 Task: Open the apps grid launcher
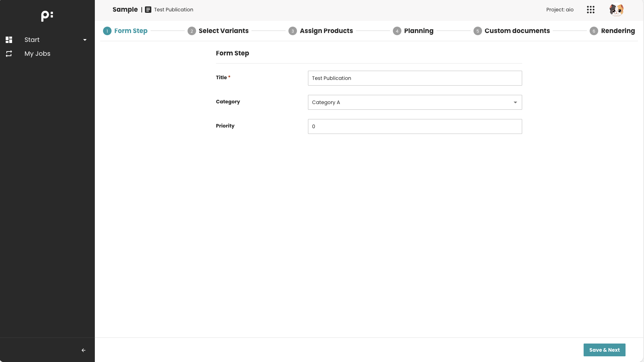590,10
